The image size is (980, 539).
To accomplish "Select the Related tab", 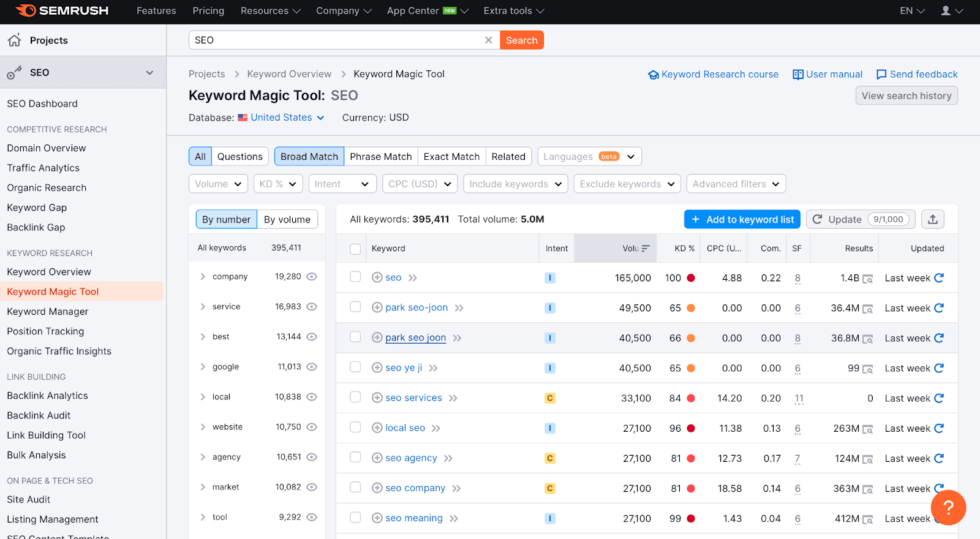I will point(508,156).
